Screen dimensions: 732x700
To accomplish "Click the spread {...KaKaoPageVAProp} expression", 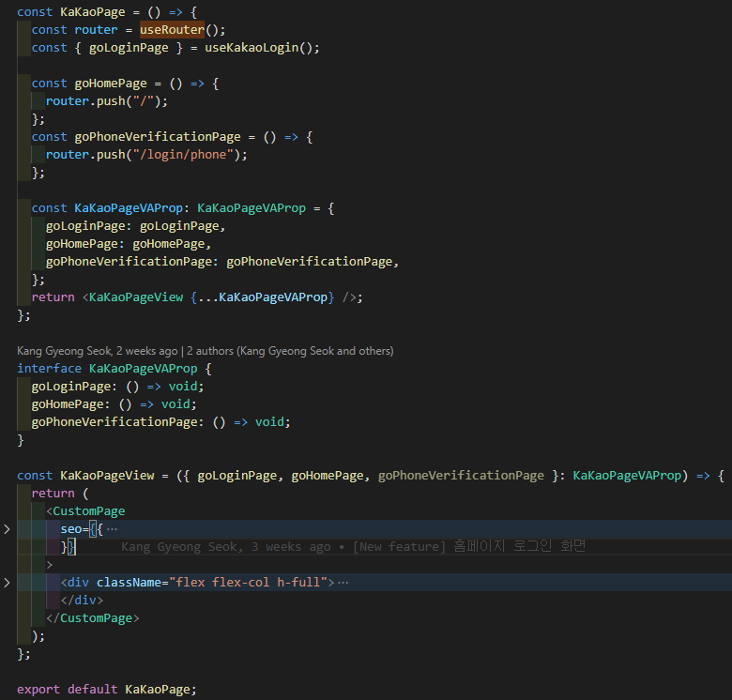I will [x=263, y=297].
